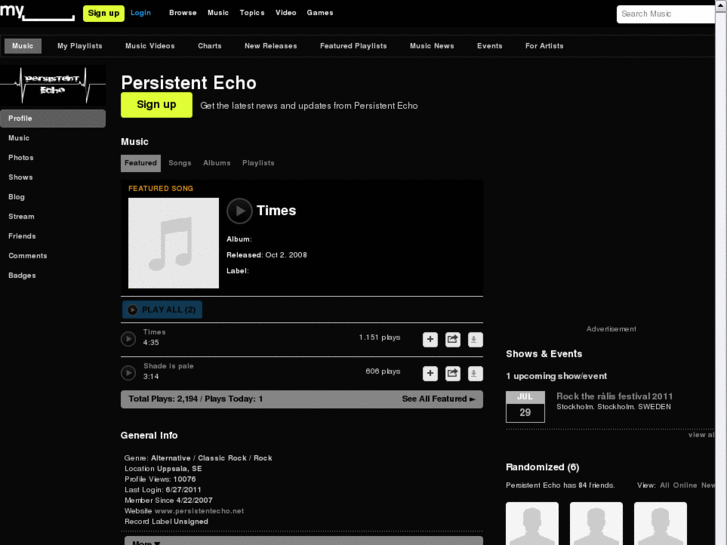Open Shows in the sidebar
The image size is (727, 545).
click(20, 177)
